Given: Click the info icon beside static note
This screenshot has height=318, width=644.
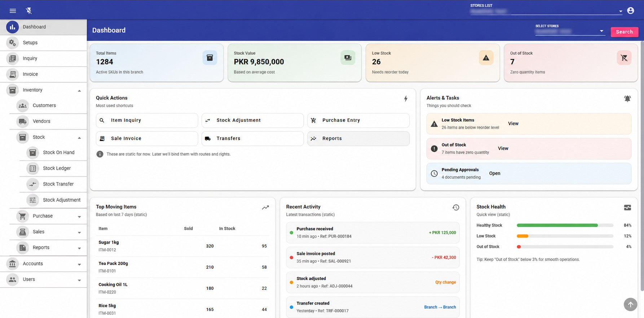Looking at the screenshot, I should pyautogui.click(x=100, y=154).
